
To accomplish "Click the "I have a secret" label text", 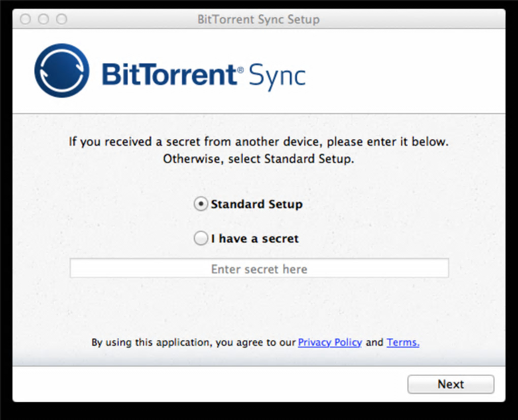I will 255,239.
